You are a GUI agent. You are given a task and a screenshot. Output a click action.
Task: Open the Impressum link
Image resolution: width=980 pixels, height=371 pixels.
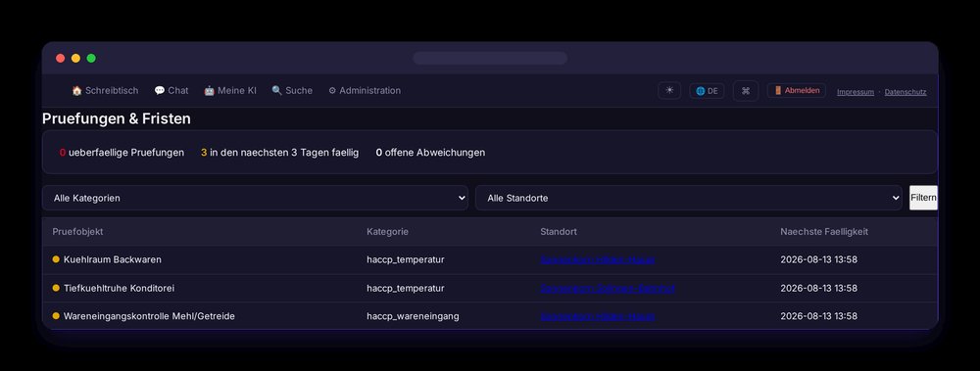pyautogui.click(x=855, y=92)
